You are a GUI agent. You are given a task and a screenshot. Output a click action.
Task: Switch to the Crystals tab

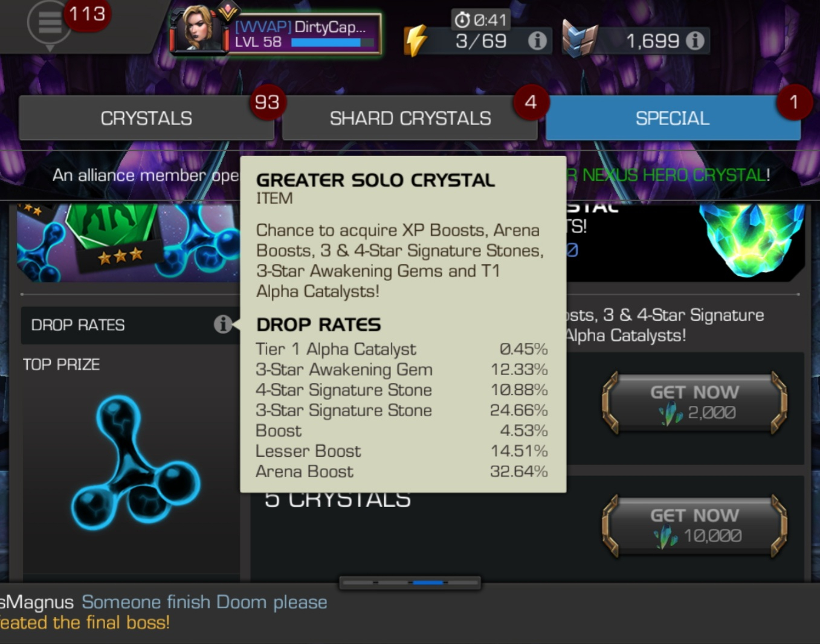tap(146, 118)
